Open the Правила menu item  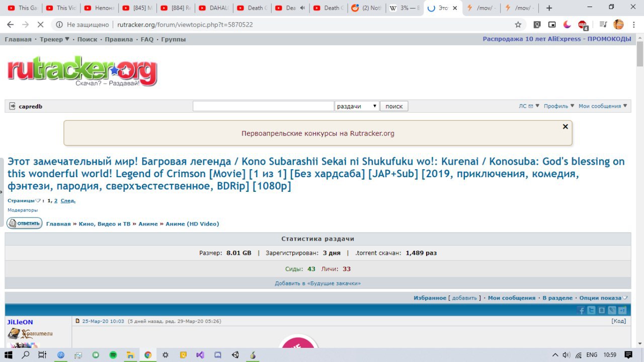[119, 39]
